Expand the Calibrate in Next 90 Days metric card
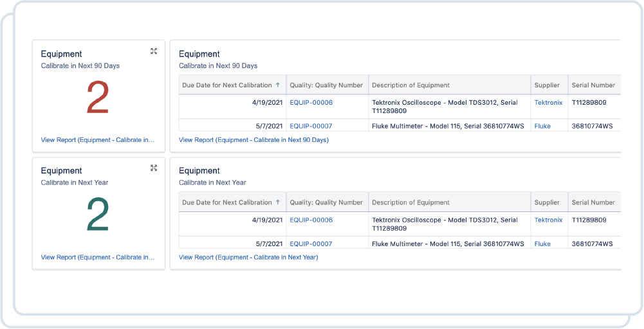Image resolution: width=644 pixels, height=329 pixels. tap(154, 51)
